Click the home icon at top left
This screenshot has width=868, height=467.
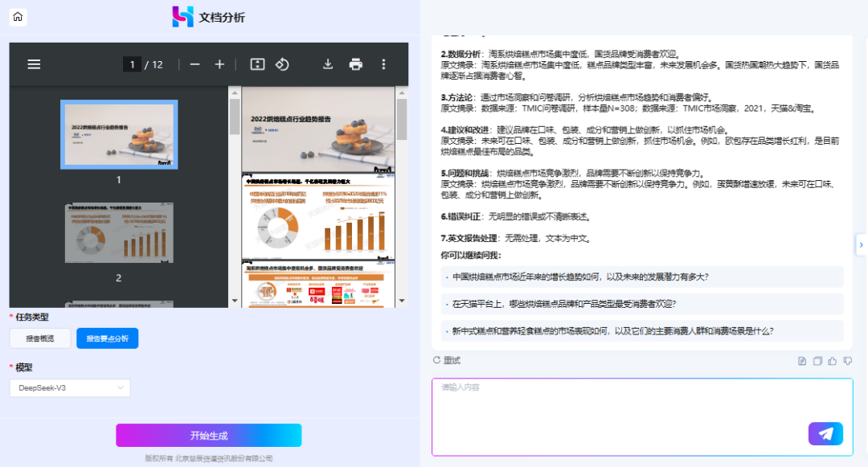click(x=18, y=17)
